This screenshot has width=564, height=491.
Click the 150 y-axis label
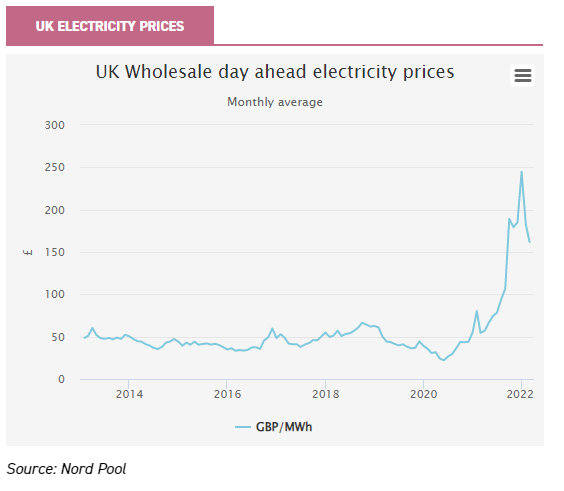pos(55,252)
